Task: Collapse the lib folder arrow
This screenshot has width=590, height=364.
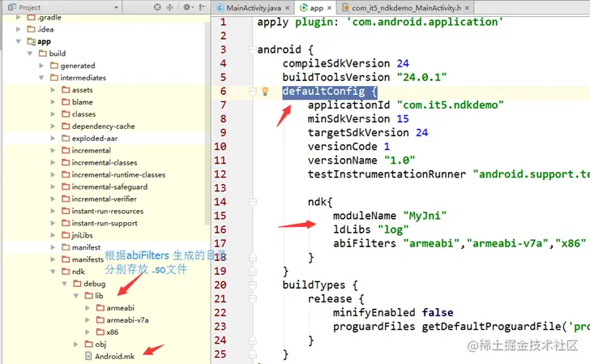Action: [76, 295]
